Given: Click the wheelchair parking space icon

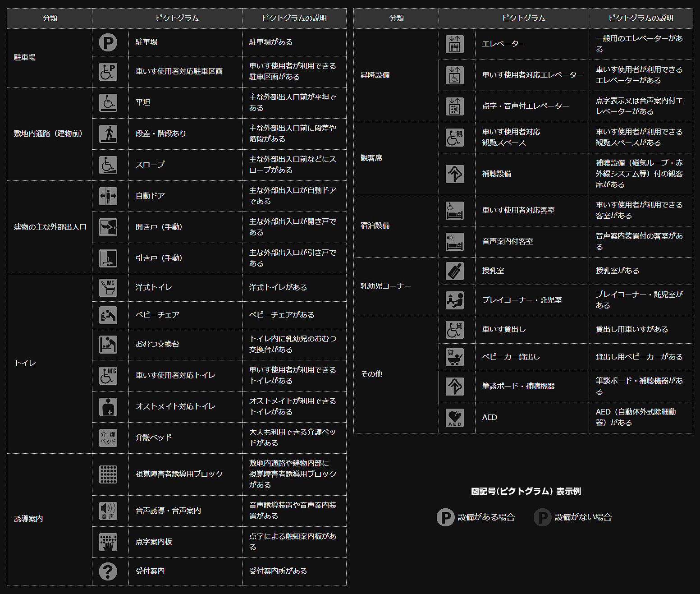Looking at the screenshot, I should (108, 72).
